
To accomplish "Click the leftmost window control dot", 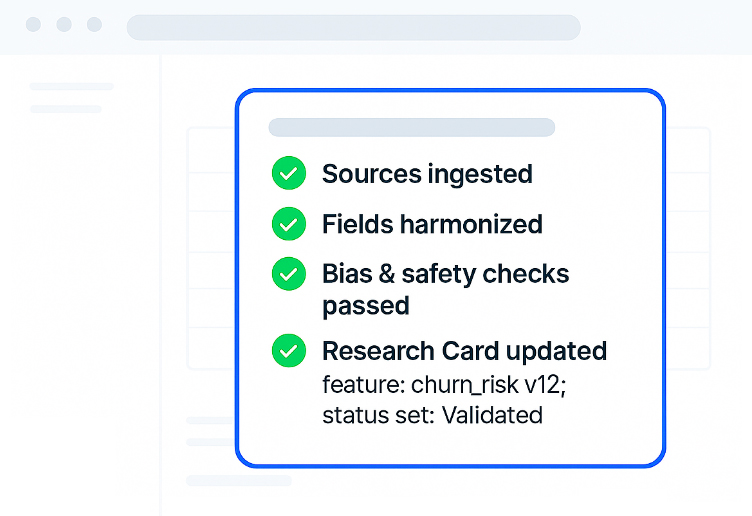I will 34,25.
